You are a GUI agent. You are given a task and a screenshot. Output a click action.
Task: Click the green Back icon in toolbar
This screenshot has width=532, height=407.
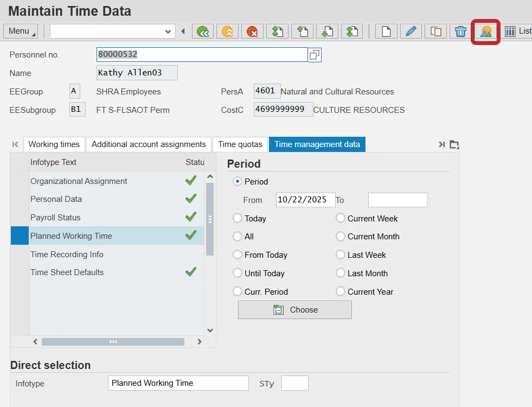click(203, 31)
